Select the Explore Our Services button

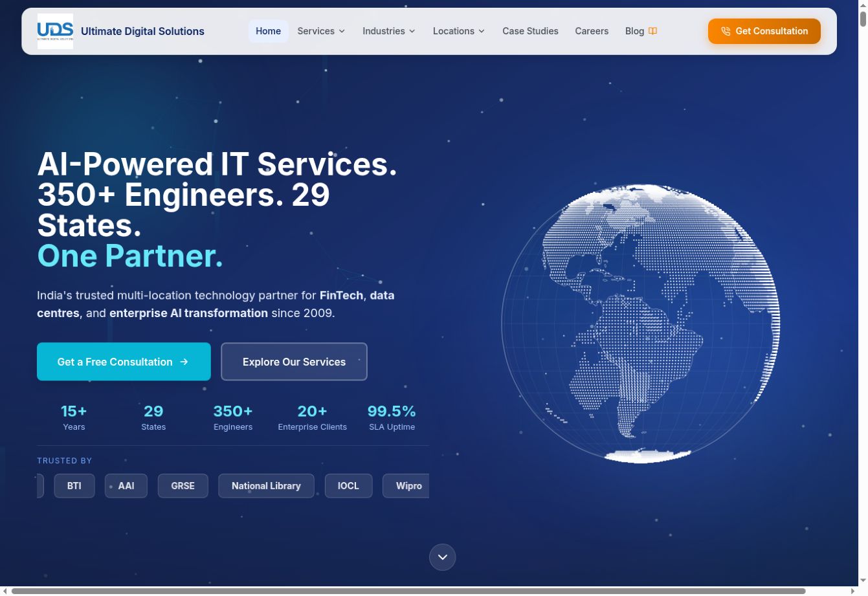pyautogui.click(x=294, y=362)
